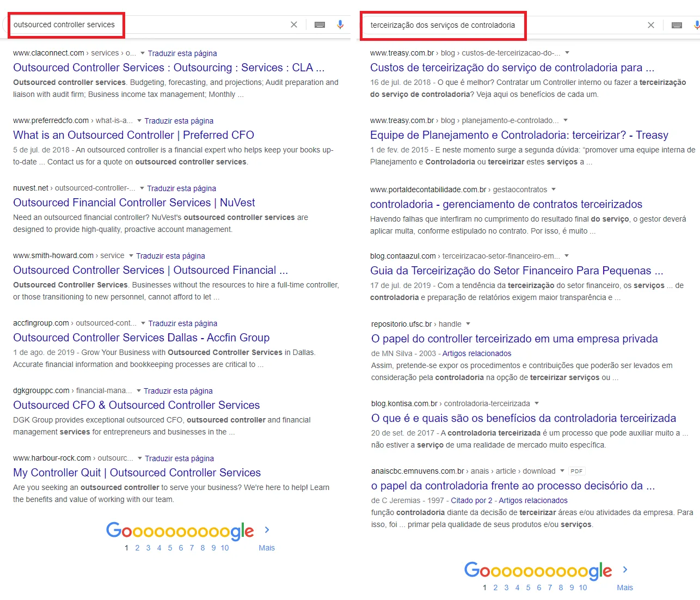Click 'Artigos relacionados' under MN Silva 2003
Viewport: 700px width, 600px height.
(x=477, y=353)
